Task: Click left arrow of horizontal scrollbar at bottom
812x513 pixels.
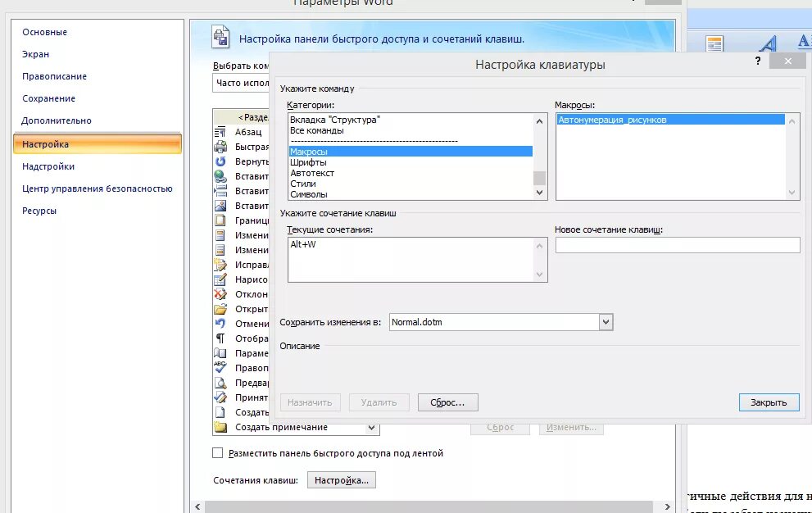Action: coord(197,506)
